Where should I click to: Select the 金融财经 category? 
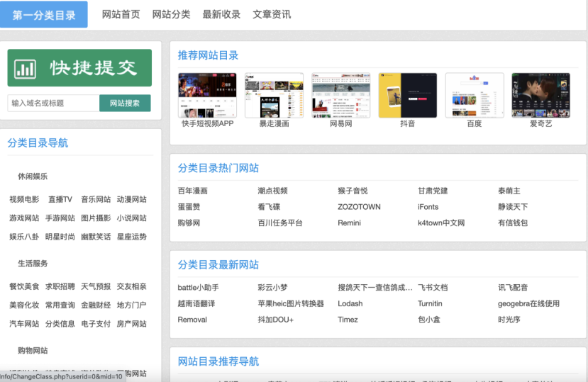96,305
